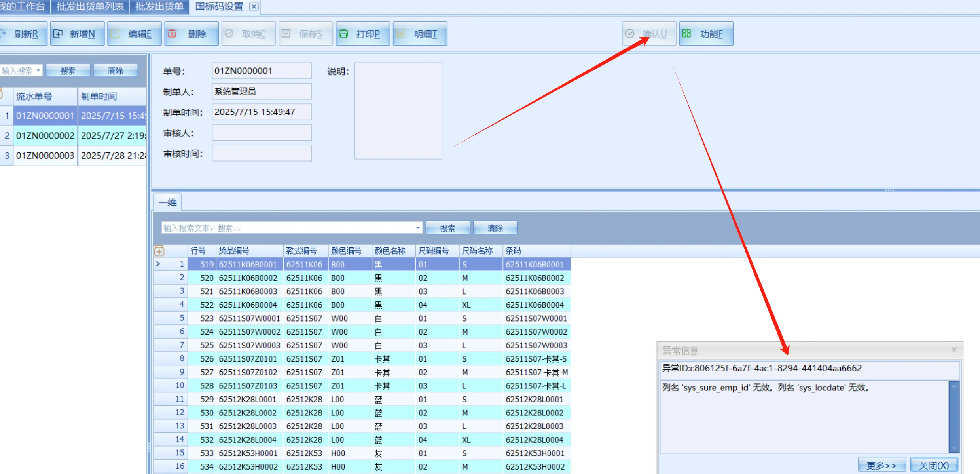Click the New (新增N) toolbar icon
The height and width of the screenshot is (474, 980).
tap(58, 34)
